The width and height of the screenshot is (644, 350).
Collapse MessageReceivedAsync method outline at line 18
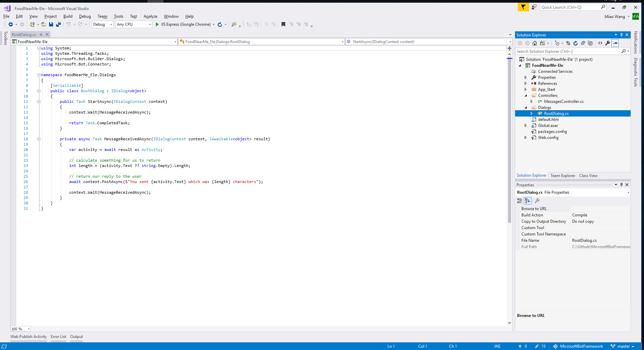click(39, 139)
